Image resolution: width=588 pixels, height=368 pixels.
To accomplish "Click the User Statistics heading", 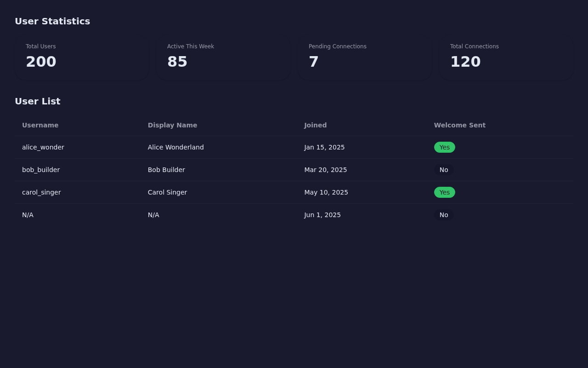I will 52,21.
